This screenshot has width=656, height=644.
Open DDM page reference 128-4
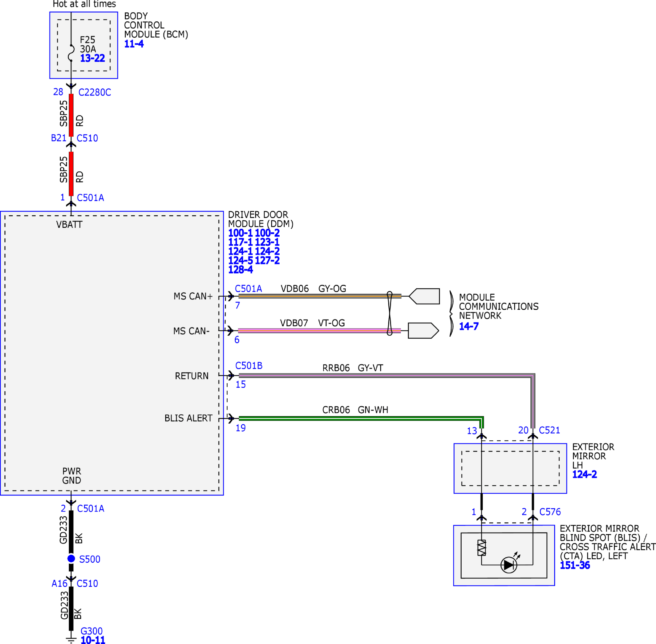click(241, 270)
